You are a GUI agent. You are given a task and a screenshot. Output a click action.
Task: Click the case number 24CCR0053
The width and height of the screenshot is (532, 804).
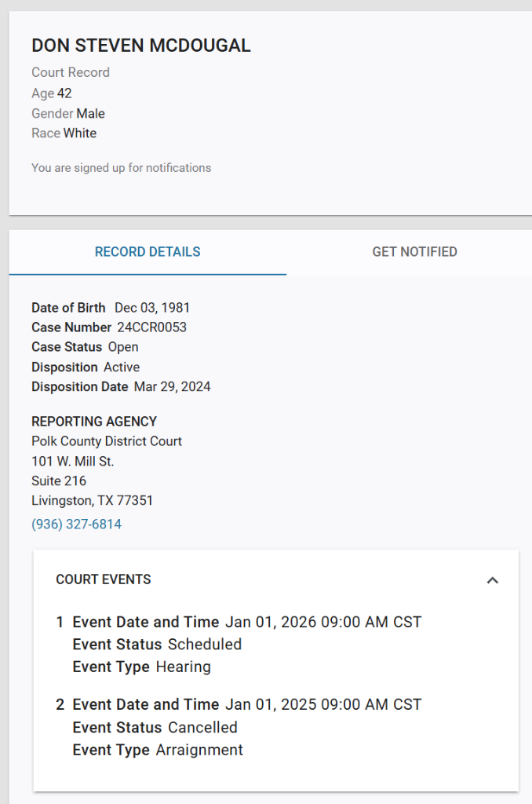[151, 327]
